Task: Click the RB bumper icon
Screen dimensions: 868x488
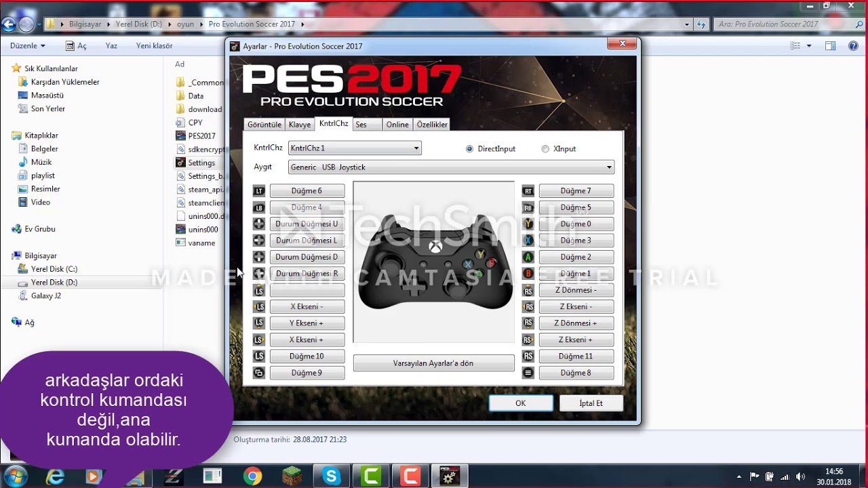Action: (528, 207)
